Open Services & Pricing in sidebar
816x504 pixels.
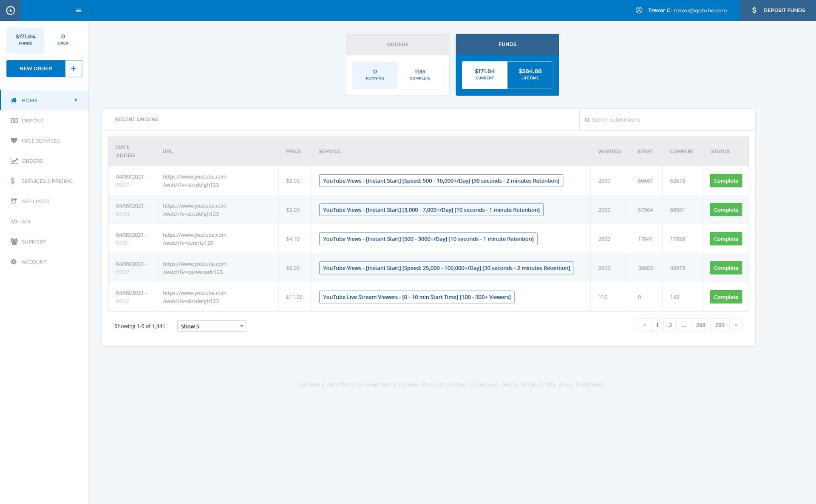pos(47,181)
